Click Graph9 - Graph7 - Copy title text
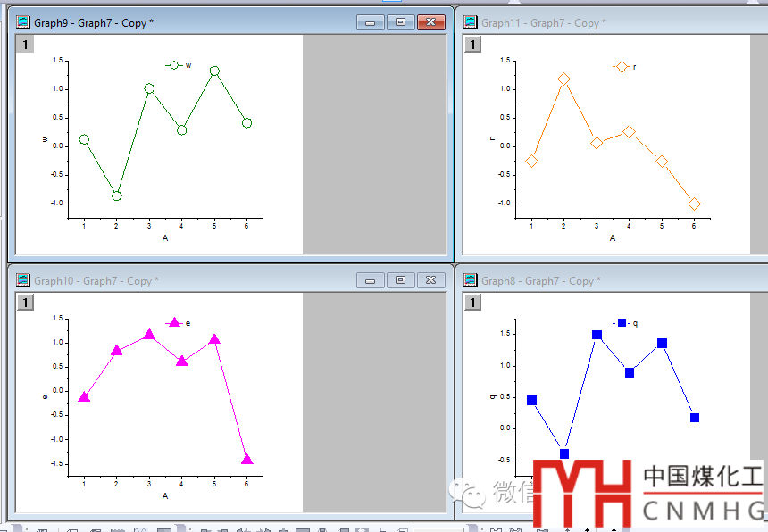This screenshot has height=532, width=768. tap(94, 23)
